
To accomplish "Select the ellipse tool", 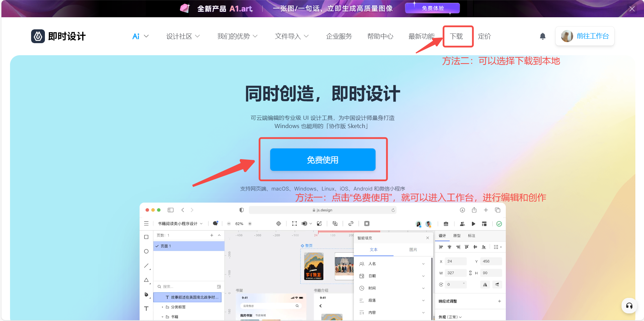I will coord(146,251).
